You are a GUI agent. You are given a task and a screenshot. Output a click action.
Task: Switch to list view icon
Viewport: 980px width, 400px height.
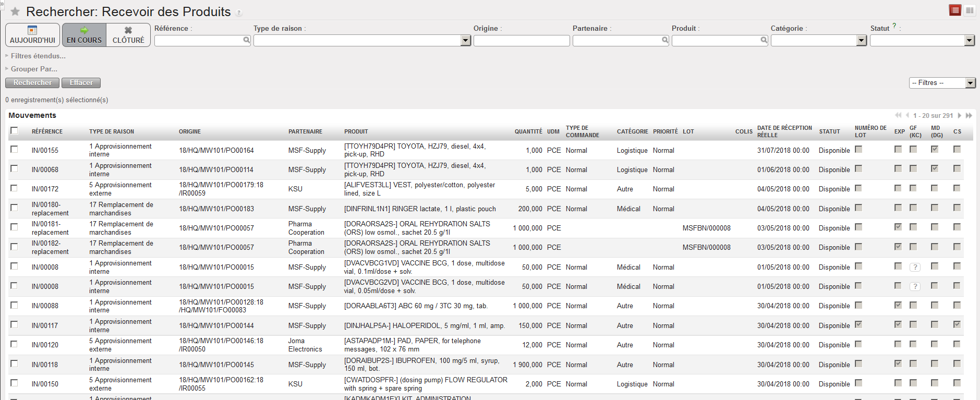tap(955, 10)
